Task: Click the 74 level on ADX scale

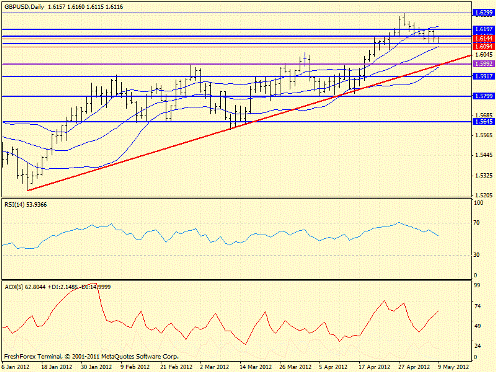Action: point(477,306)
